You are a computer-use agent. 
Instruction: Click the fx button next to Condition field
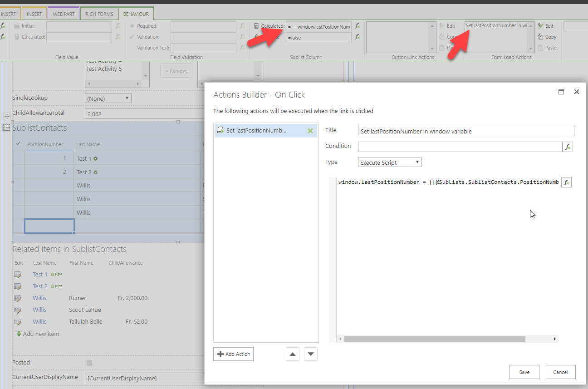pos(568,147)
